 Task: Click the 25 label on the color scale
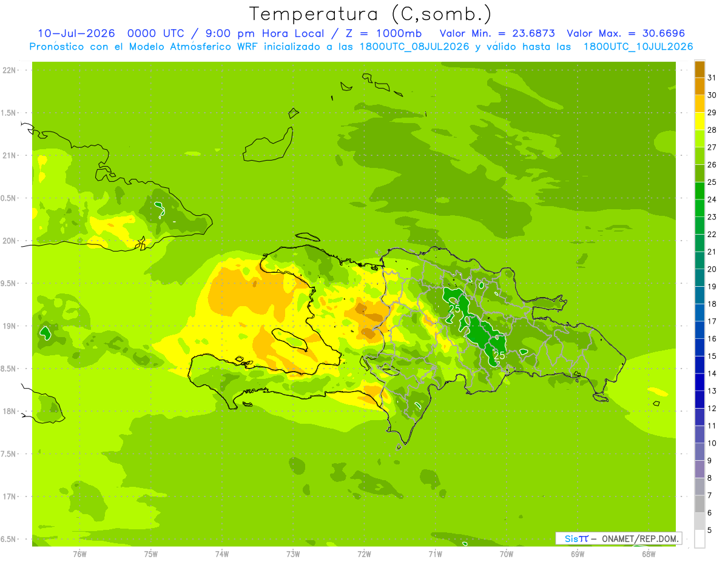tap(712, 182)
